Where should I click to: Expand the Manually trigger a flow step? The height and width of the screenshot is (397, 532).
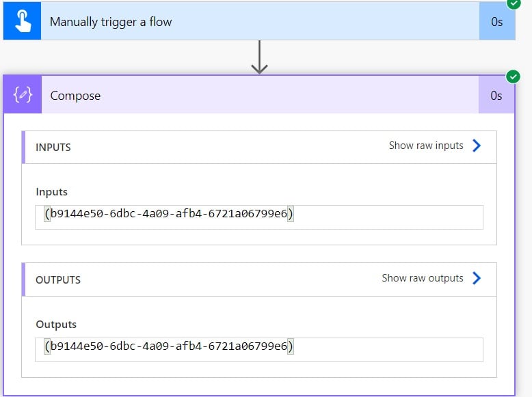pyautogui.click(x=260, y=21)
